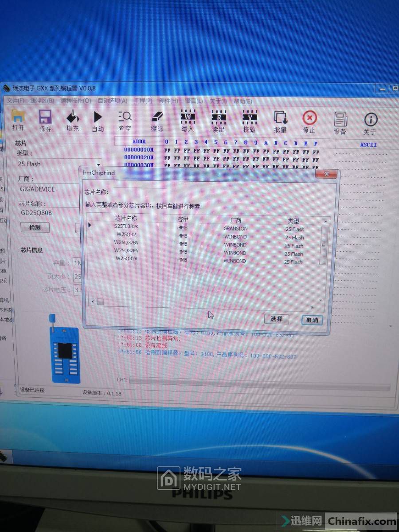The height and width of the screenshot is (532, 399).
Task: Click the 批量 (Batch) icon
Action: [x=280, y=118]
